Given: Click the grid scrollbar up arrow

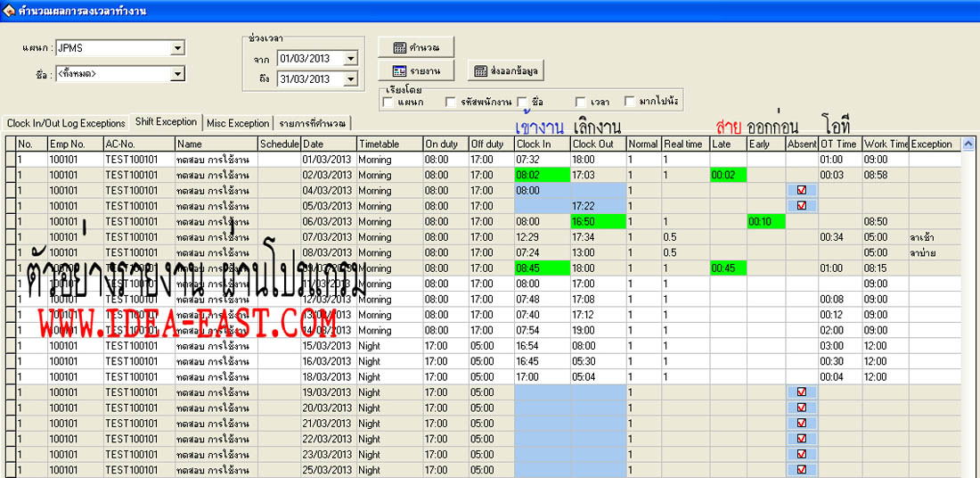Looking at the screenshot, I should [968, 144].
